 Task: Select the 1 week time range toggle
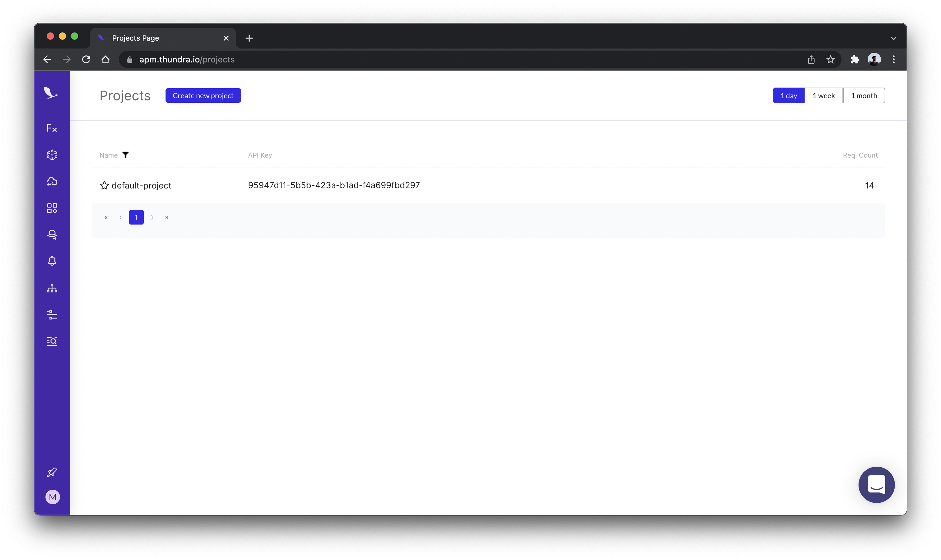click(x=824, y=95)
